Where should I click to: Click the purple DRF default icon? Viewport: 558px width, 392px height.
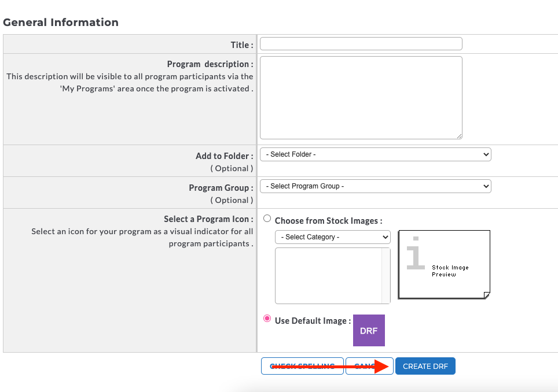[x=369, y=330]
